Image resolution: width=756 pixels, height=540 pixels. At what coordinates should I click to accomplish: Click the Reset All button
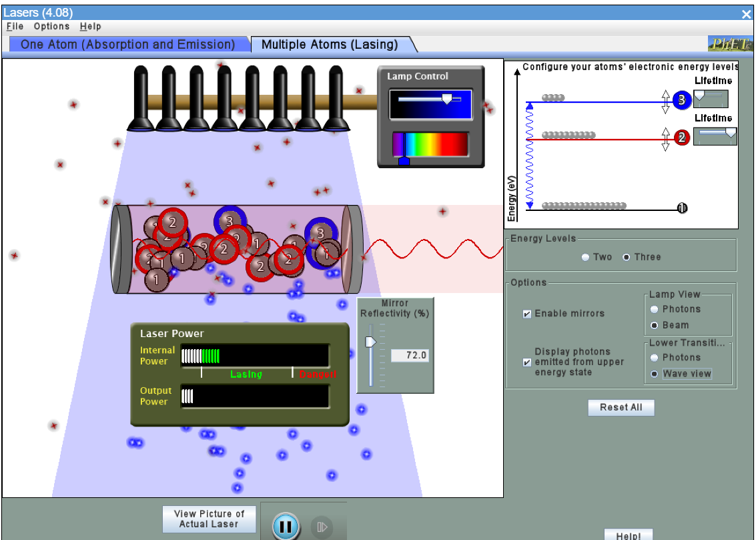click(621, 407)
